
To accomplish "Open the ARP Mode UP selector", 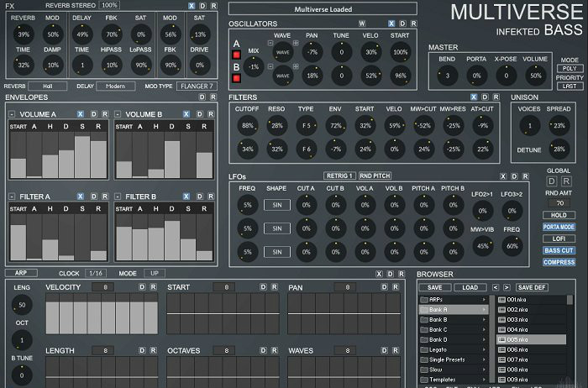I will [155, 273].
